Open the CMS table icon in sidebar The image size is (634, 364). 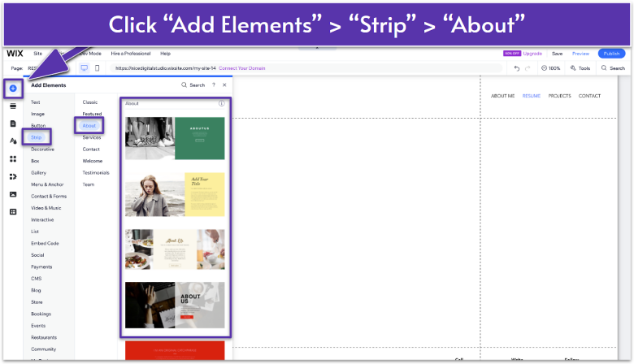13,211
